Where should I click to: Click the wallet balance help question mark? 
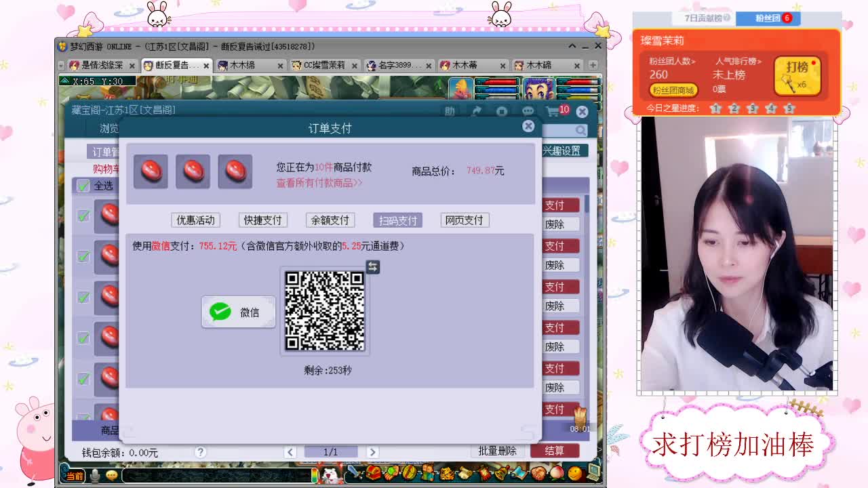point(200,452)
